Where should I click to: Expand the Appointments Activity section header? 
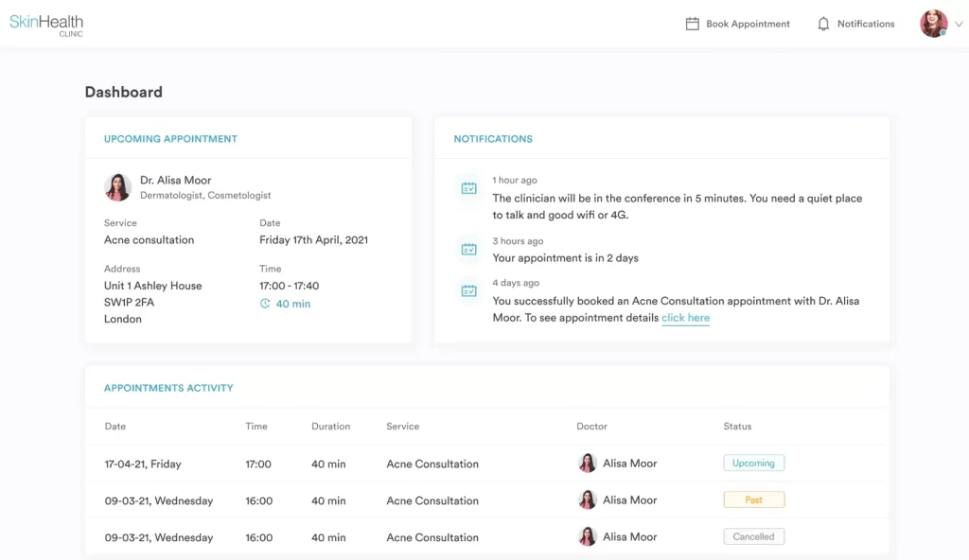(170, 388)
